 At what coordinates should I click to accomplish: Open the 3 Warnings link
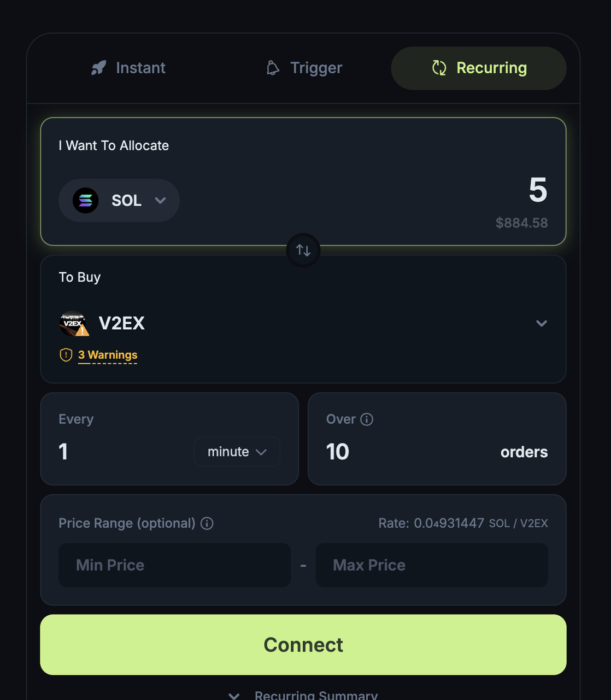point(108,355)
